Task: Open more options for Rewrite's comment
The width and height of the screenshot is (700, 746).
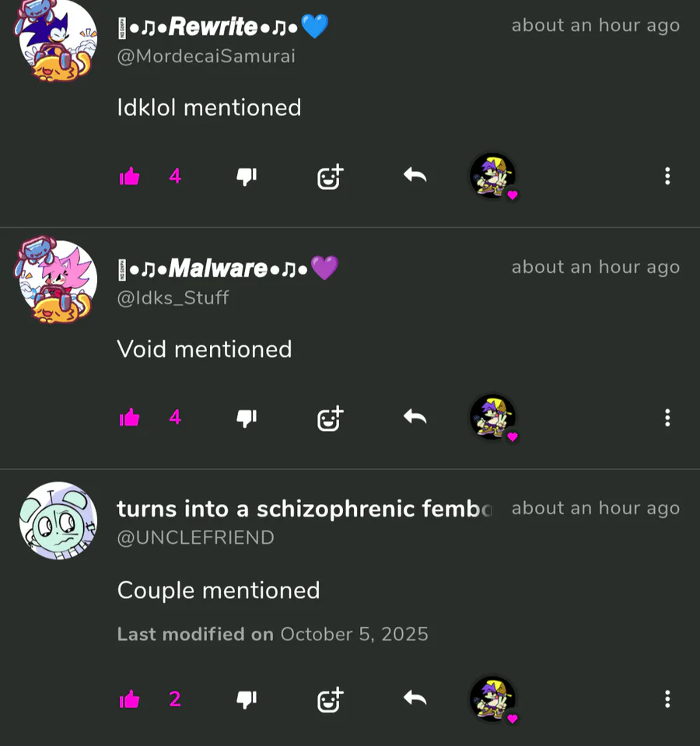Action: (x=667, y=176)
